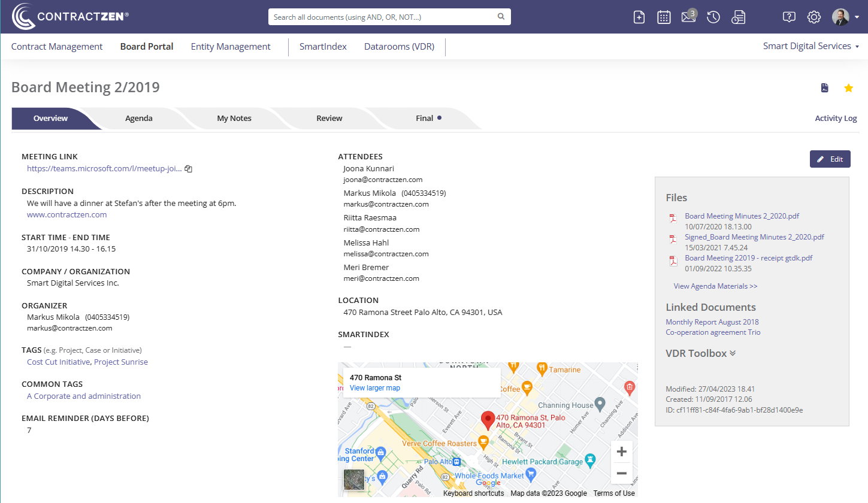This screenshot has height=503, width=868.
Task: Click the Project Sunrise tag
Action: [121, 362]
